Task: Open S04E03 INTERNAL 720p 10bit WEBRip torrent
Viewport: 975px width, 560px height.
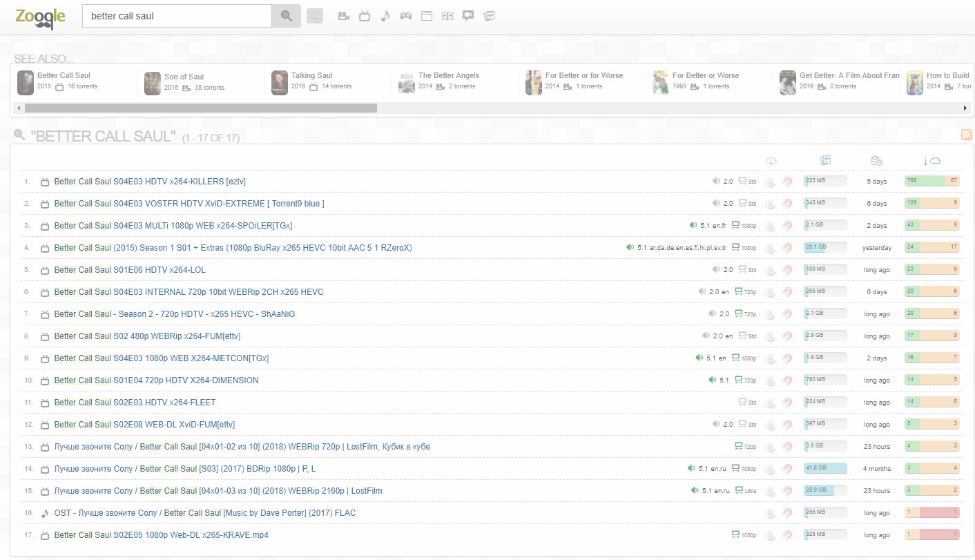Action: [189, 292]
